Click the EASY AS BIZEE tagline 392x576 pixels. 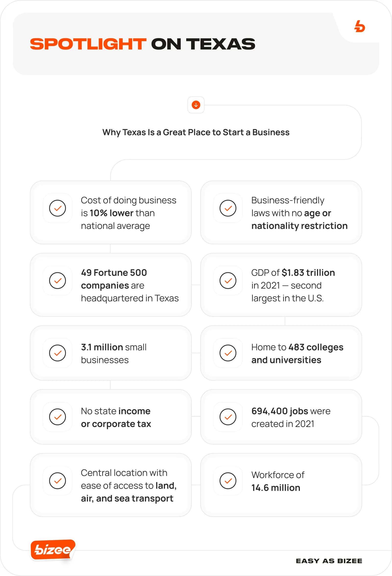point(329,561)
